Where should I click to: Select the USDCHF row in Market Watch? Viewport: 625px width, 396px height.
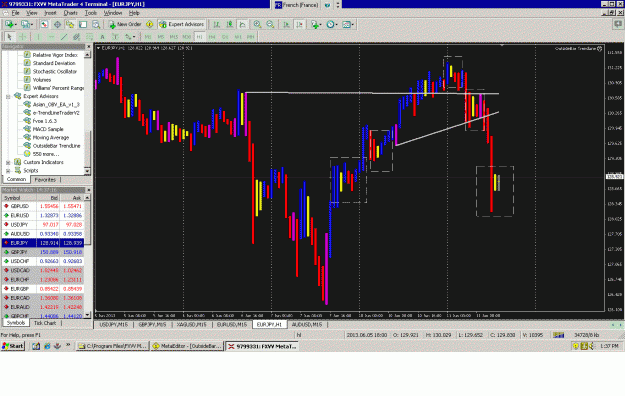point(43,261)
